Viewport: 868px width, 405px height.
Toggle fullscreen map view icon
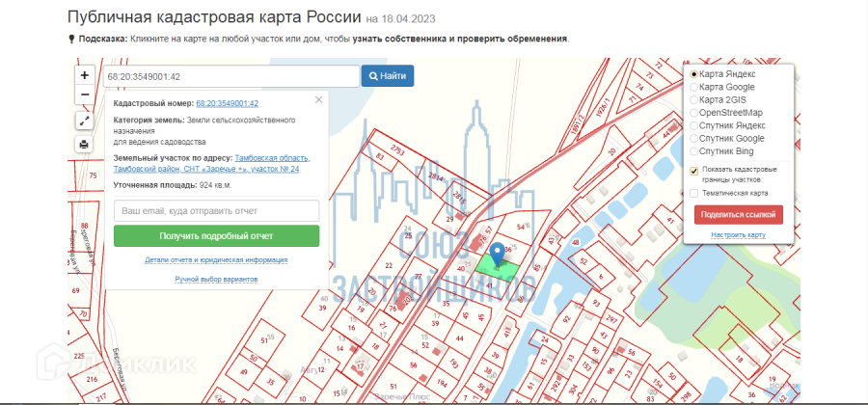tap(84, 121)
